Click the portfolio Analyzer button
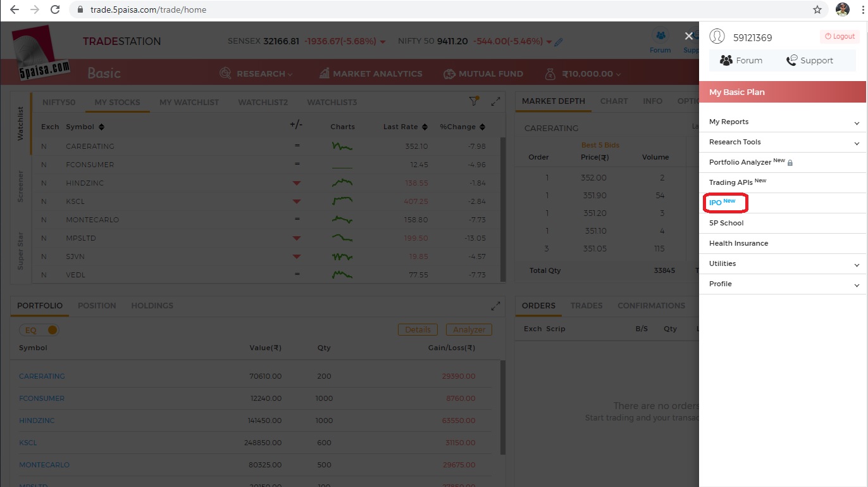868x487 pixels. (469, 330)
